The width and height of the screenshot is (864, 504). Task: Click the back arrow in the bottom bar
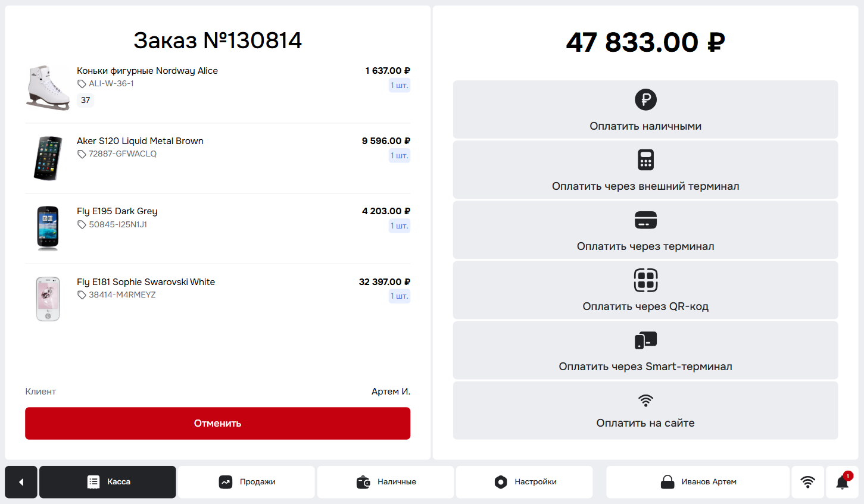coord(21,482)
